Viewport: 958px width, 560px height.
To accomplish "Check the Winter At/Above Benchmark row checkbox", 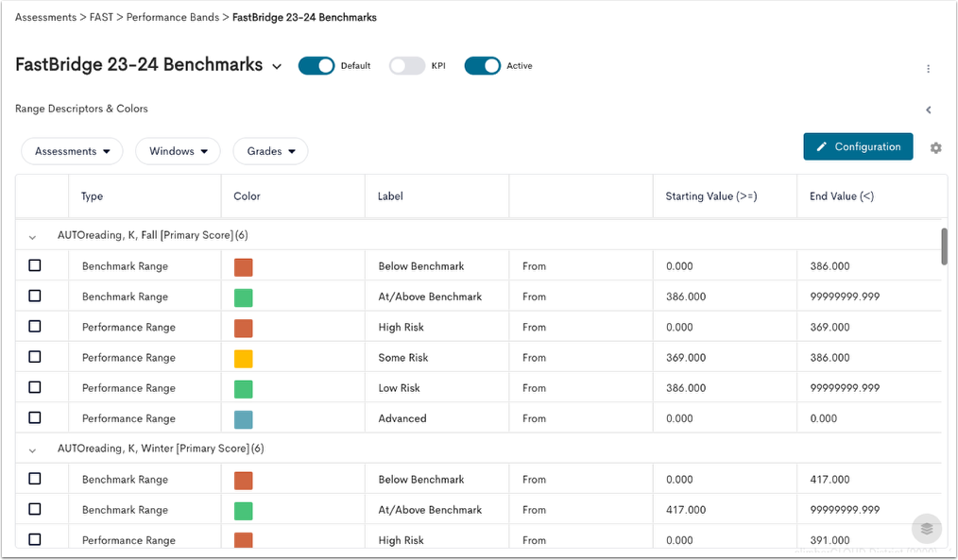I will coord(35,509).
